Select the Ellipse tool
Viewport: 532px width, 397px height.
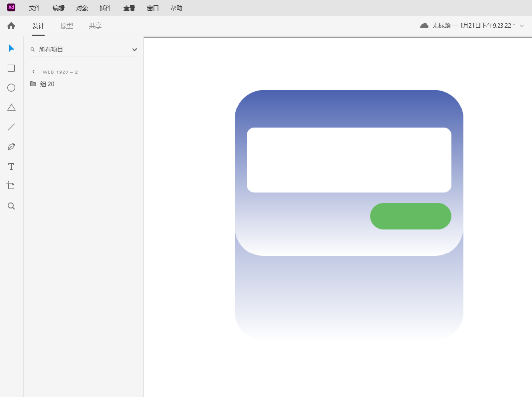coord(11,88)
